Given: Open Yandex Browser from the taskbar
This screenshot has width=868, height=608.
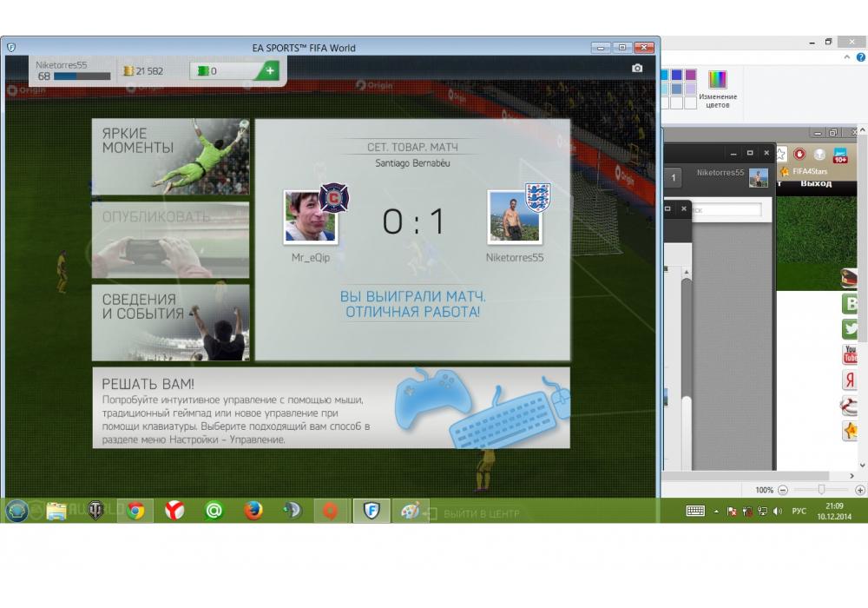Looking at the screenshot, I should click(174, 510).
